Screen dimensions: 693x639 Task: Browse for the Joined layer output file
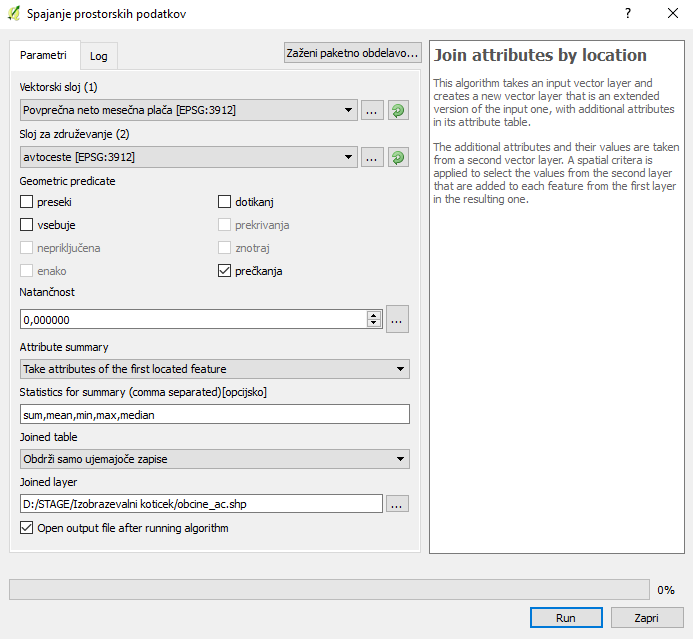coord(397,504)
